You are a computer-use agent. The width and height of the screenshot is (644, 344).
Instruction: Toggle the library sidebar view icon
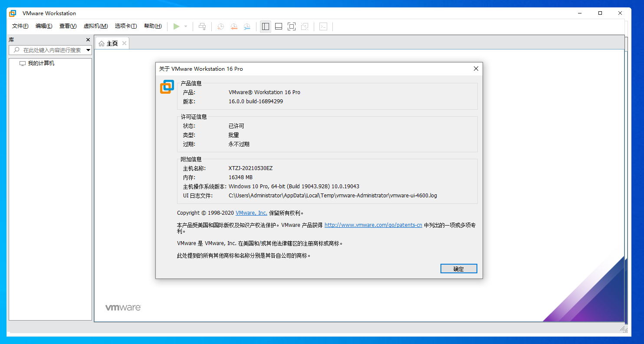[266, 26]
